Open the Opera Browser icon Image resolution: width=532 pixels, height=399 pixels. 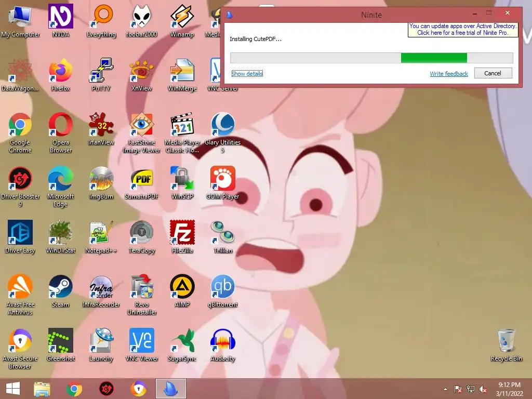[60, 132]
